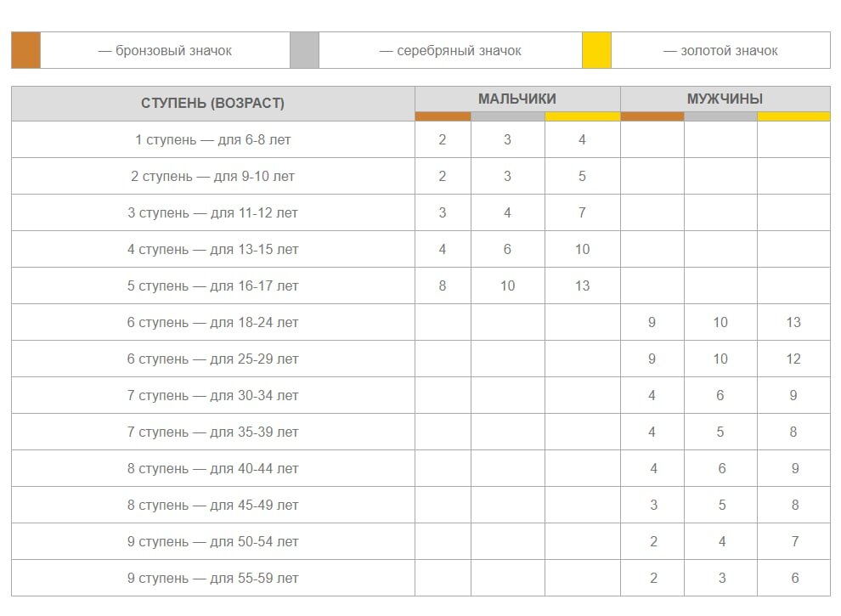Select row '1 ступень — для 6-8 лет'
The height and width of the screenshot is (616, 841).
tap(421, 140)
